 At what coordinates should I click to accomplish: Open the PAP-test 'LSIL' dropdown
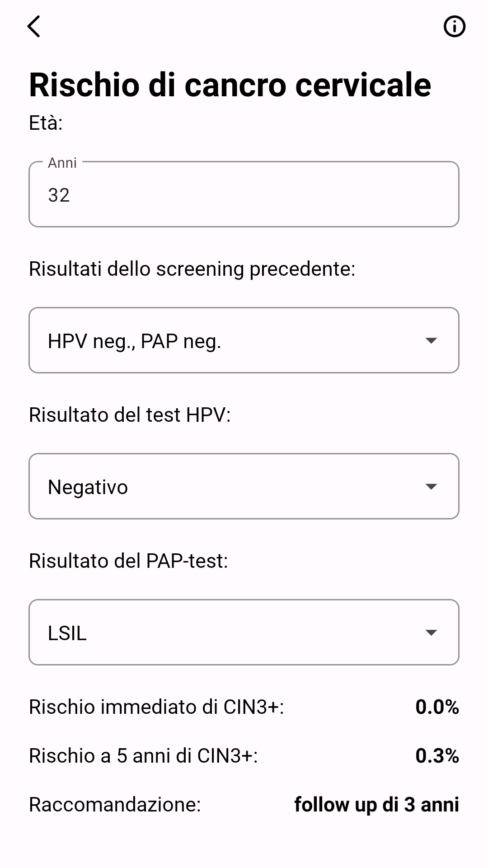(x=226, y=632)
